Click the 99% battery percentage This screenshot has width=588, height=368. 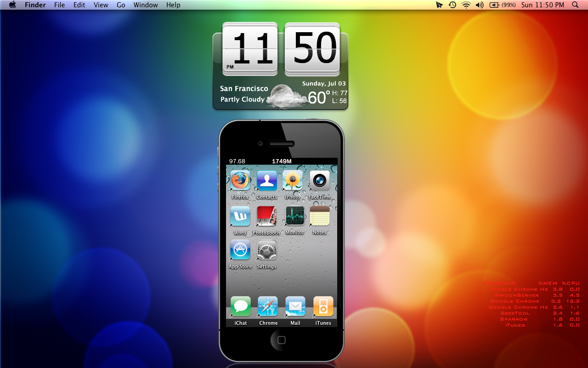pos(509,5)
